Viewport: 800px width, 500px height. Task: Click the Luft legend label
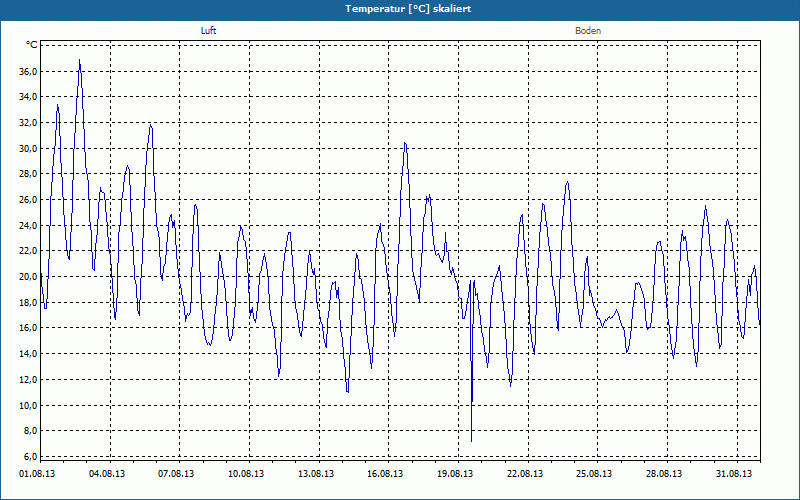point(209,31)
